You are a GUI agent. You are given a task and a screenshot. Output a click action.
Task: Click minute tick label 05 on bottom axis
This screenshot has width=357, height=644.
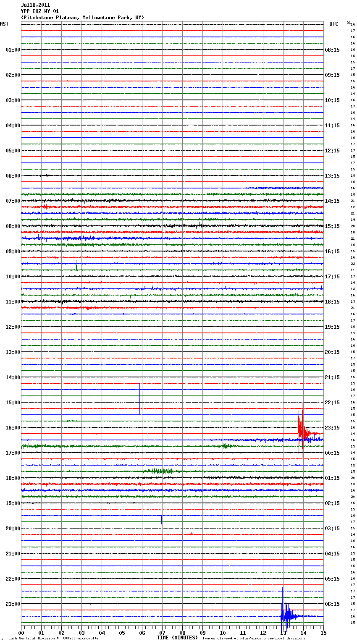pyautogui.click(x=122, y=632)
